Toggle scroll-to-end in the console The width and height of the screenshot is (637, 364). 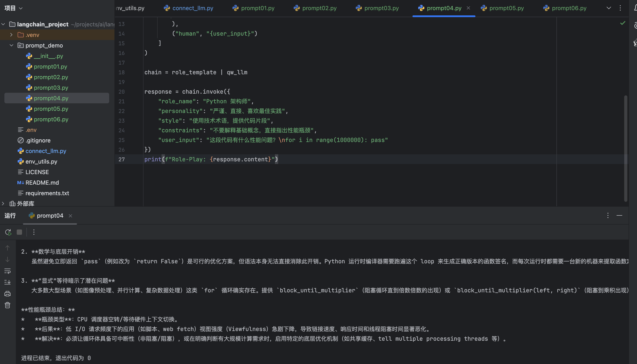coord(7,282)
